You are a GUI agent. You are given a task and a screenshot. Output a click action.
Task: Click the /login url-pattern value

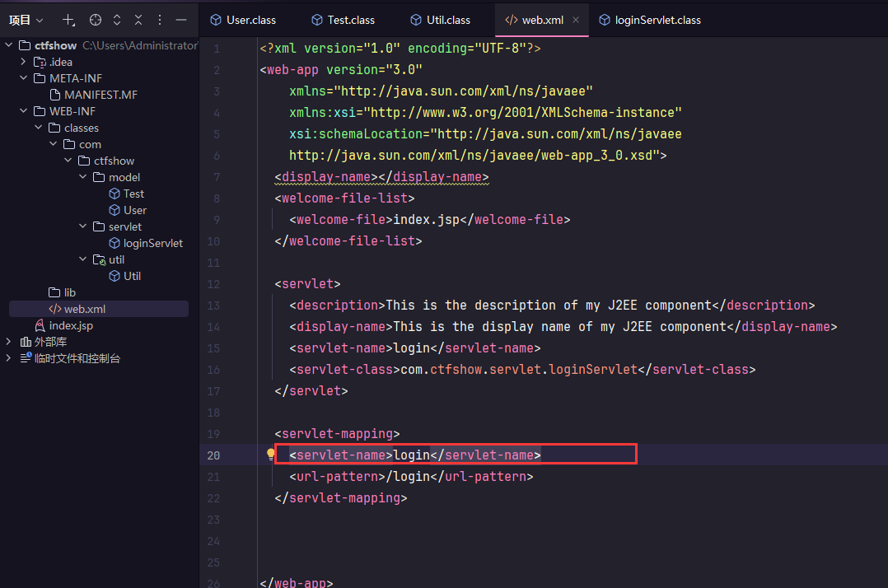click(408, 477)
